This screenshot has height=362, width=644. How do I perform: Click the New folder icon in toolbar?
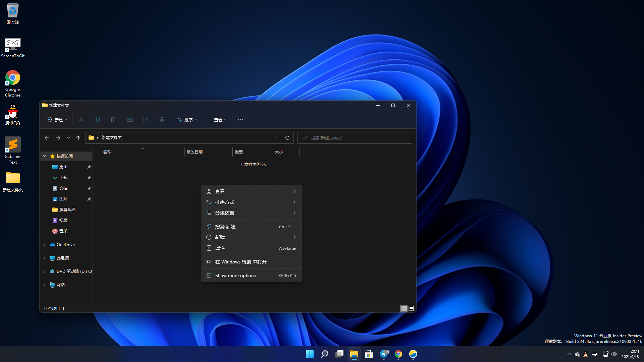[56, 119]
